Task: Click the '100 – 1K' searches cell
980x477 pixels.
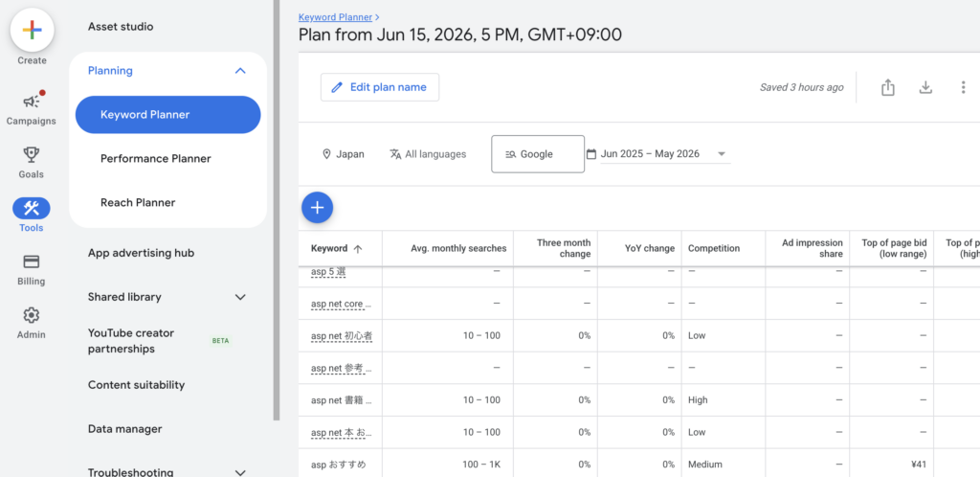Action: 481,465
